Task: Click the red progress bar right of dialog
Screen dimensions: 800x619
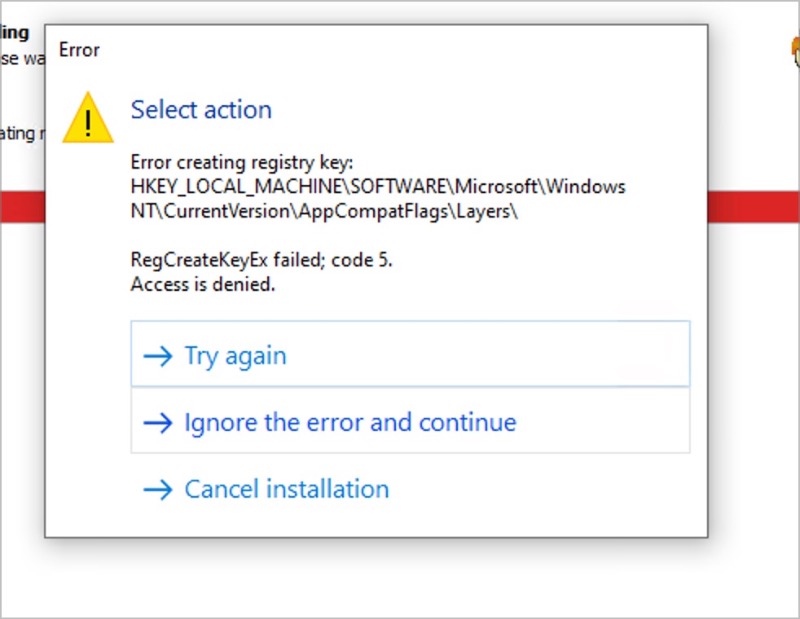Action: (754, 206)
